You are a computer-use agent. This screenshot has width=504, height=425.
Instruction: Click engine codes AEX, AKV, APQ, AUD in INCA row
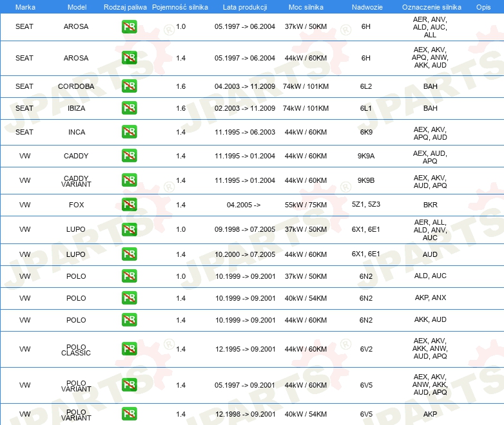tap(431, 133)
